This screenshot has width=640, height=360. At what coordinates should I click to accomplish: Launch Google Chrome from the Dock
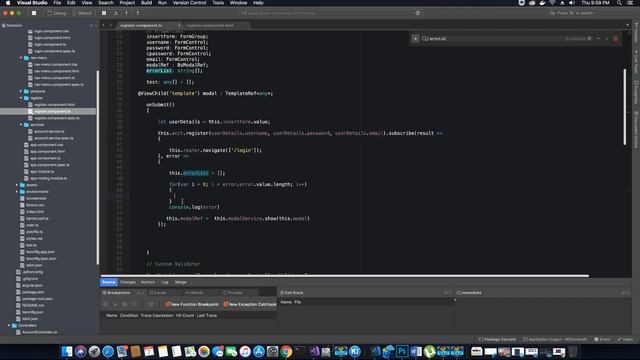tap(286, 351)
